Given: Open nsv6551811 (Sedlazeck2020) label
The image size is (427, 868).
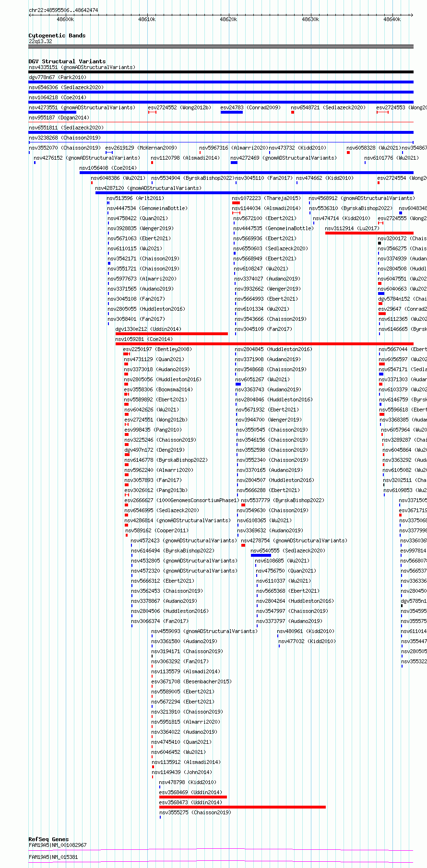Looking at the screenshot, I should click(x=66, y=128).
